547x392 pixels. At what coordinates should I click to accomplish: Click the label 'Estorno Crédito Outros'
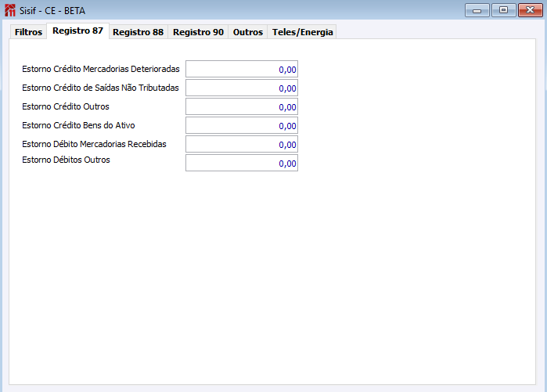coord(66,106)
